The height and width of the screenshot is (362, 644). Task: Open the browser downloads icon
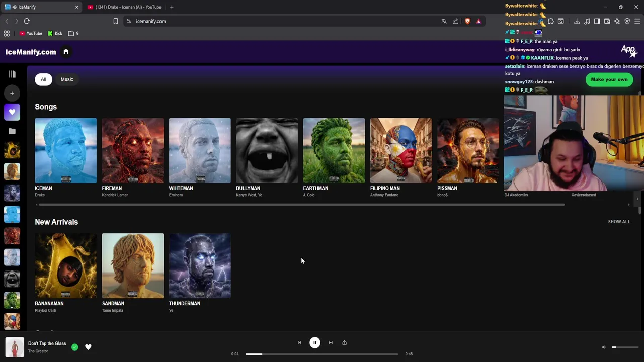(x=577, y=21)
